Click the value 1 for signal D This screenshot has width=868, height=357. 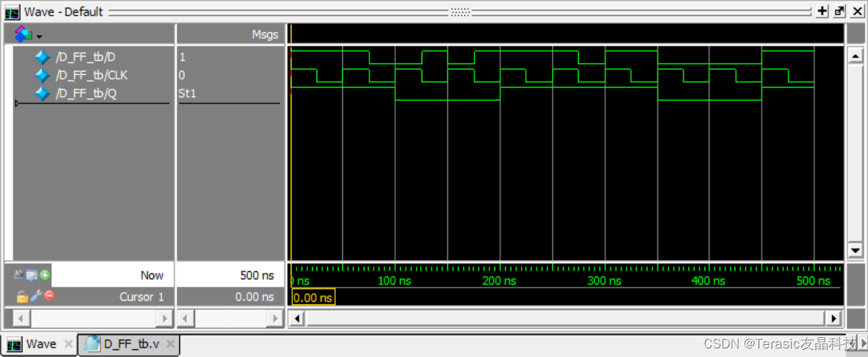click(182, 57)
